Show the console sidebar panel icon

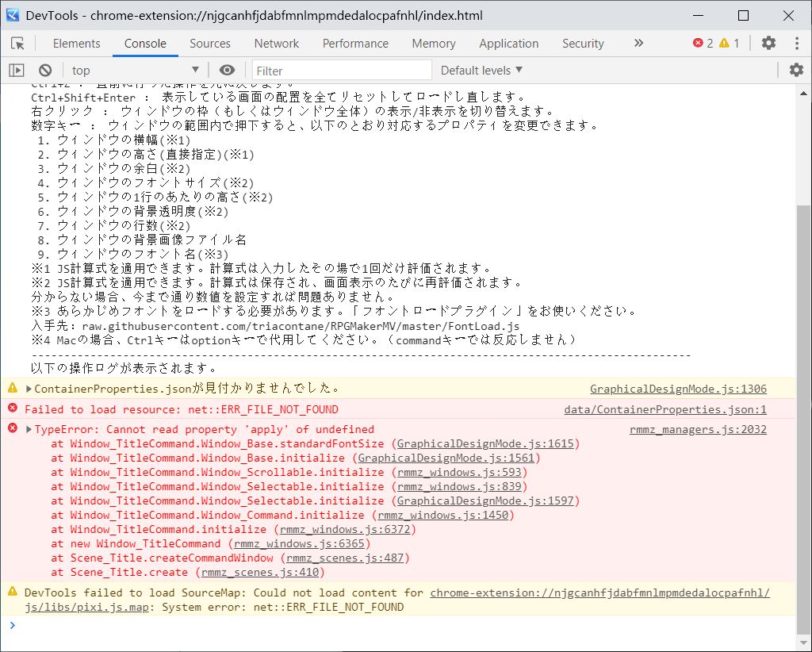(17, 70)
